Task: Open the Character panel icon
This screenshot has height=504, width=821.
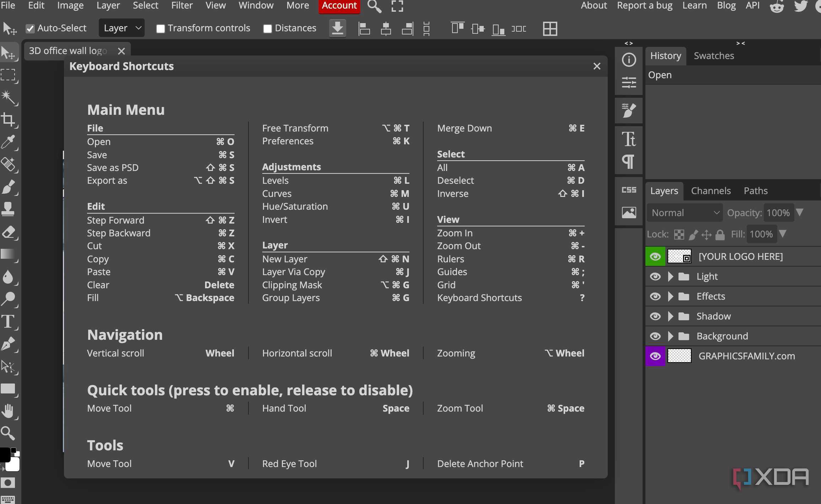Action: pyautogui.click(x=629, y=139)
